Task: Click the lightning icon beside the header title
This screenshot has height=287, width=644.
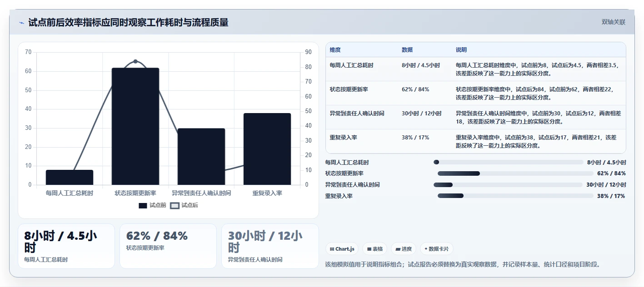Action: (21, 23)
